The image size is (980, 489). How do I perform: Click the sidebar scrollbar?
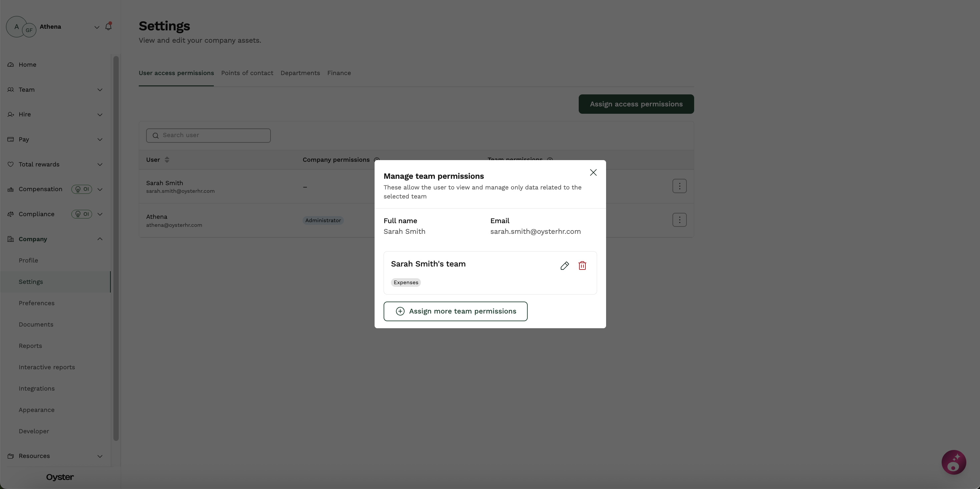[116, 248]
